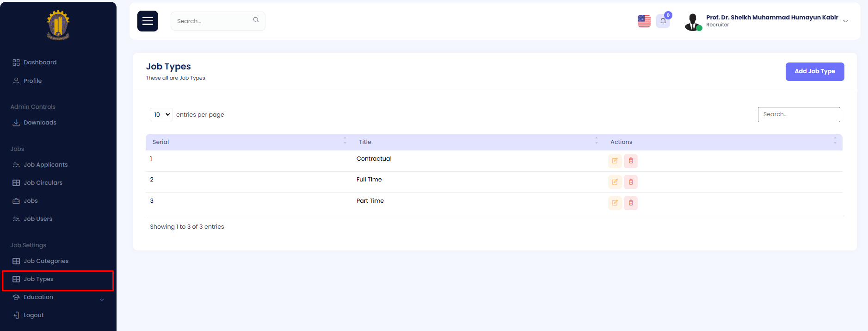This screenshot has height=331, width=868.
Task: Click Logout in the sidebar
Action: click(x=33, y=315)
